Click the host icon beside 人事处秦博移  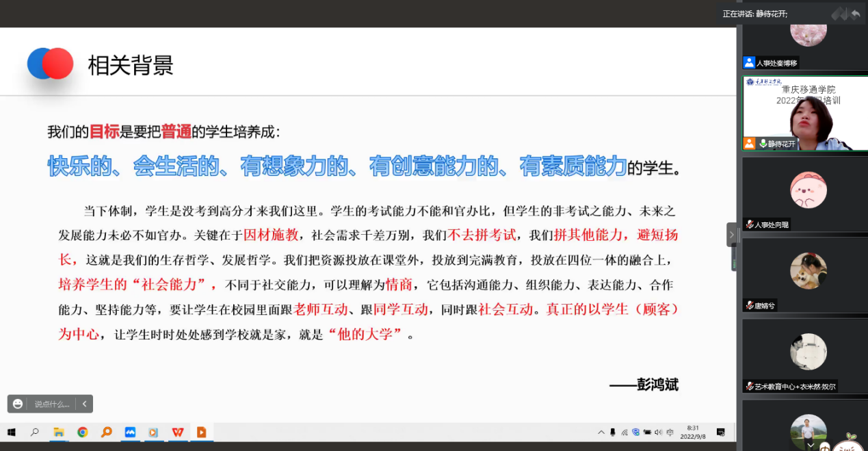pos(749,63)
